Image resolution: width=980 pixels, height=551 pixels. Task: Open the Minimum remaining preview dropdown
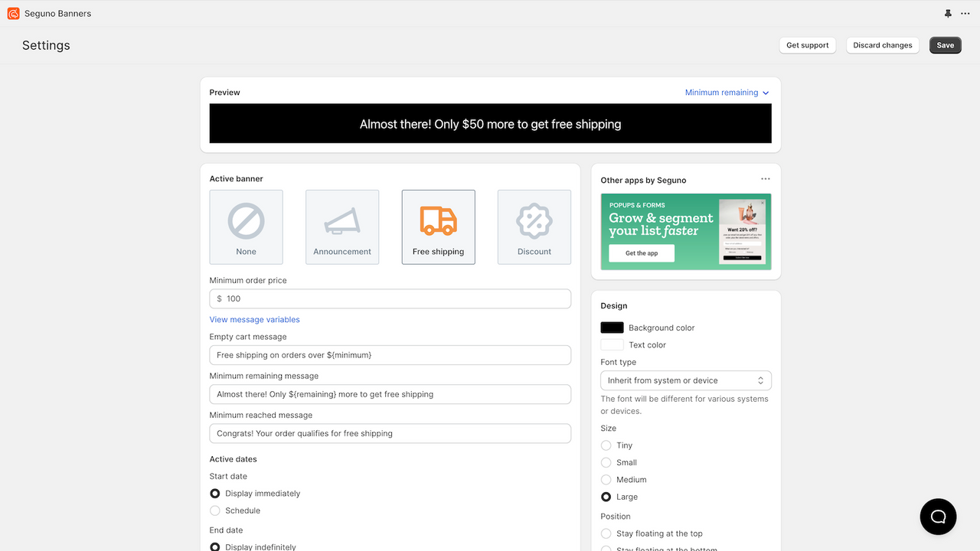[727, 93]
